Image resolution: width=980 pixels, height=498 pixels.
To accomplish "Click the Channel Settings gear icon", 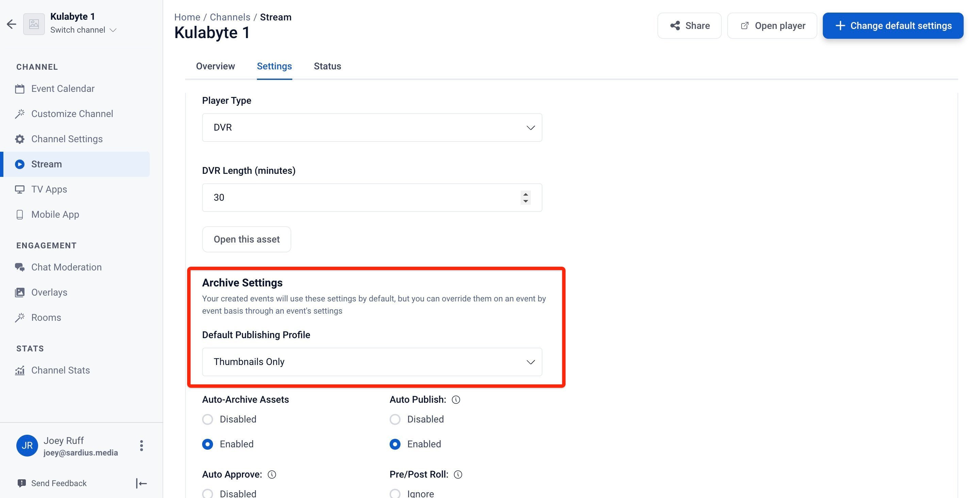I will click(20, 139).
